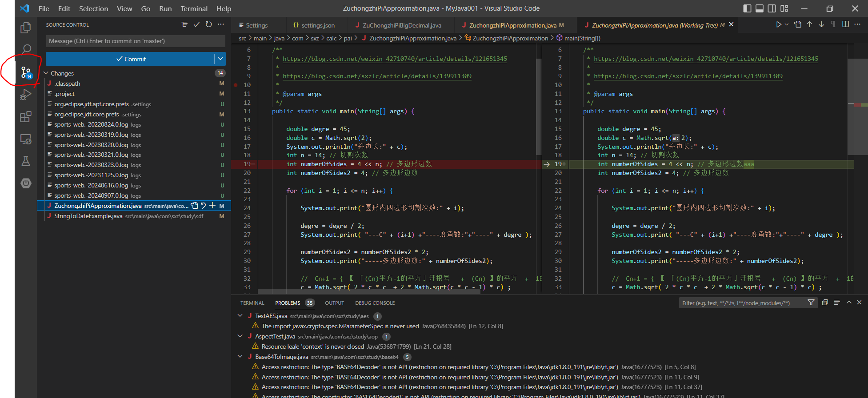
Task: Click left editor horizontal scrollbar
Action: click(x=369, y=292)
